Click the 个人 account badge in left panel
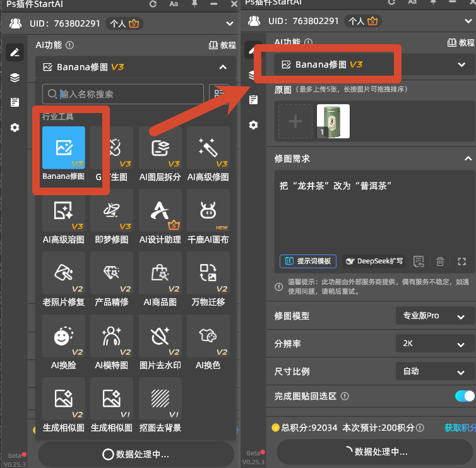The width and height of the screenshot is (476, 468). click(124, 23)
